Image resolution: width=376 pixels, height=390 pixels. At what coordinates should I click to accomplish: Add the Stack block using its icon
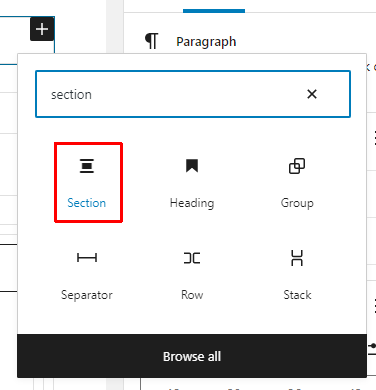(x=297, y=258)
